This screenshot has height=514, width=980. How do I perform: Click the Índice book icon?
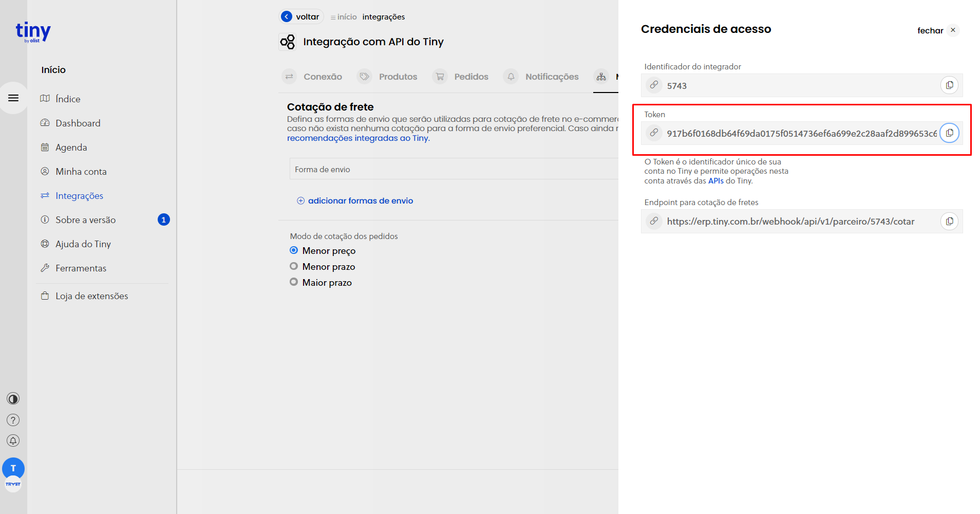[45, 98]
